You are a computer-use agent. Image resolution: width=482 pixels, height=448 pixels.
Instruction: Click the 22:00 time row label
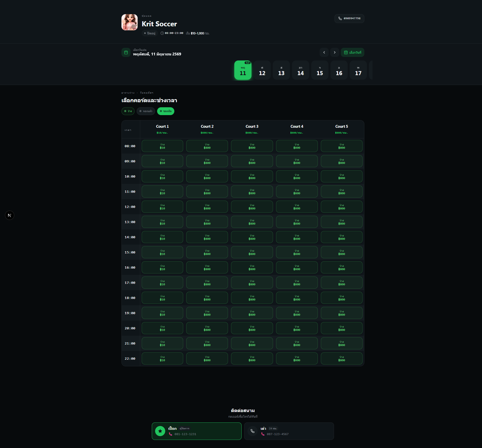click(130, 358)
